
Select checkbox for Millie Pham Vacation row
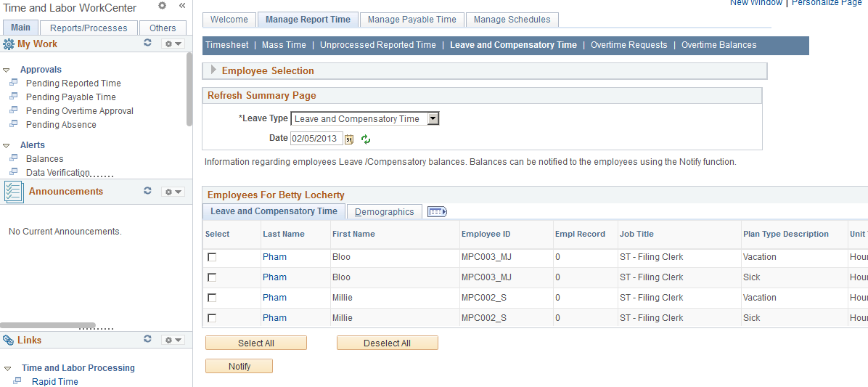(211, 298)
